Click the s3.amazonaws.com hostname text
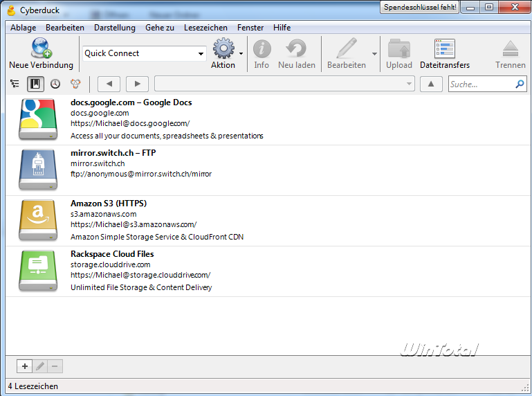 [x=104, y=214]
